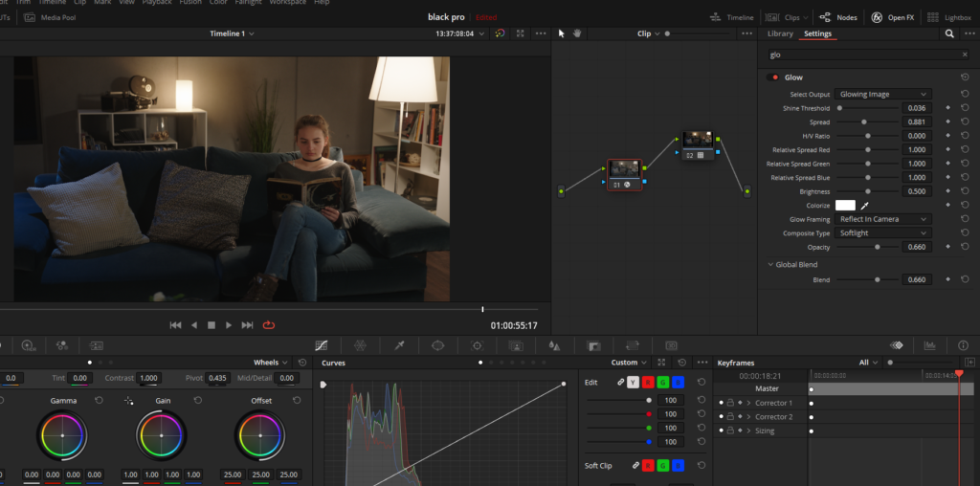Switch to the Library tab
This screenshot has width=980, height=486.
[779, 33]
